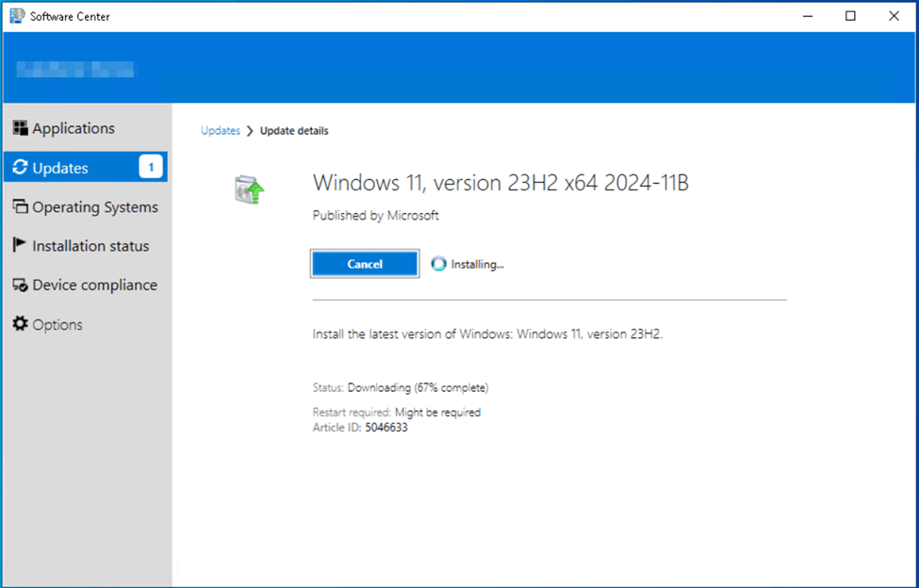
Task: Click the Windows update package icon
Action: tap(249, 189)
